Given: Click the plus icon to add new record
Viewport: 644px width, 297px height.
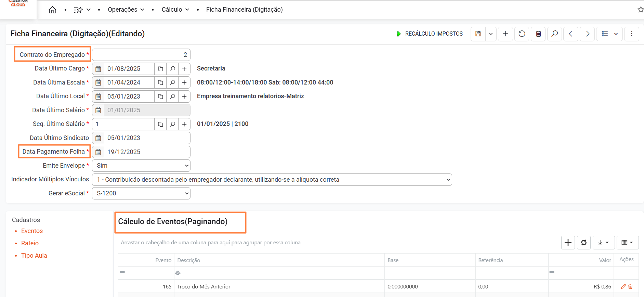Looking at the screenshot, I should coord(505,34).
